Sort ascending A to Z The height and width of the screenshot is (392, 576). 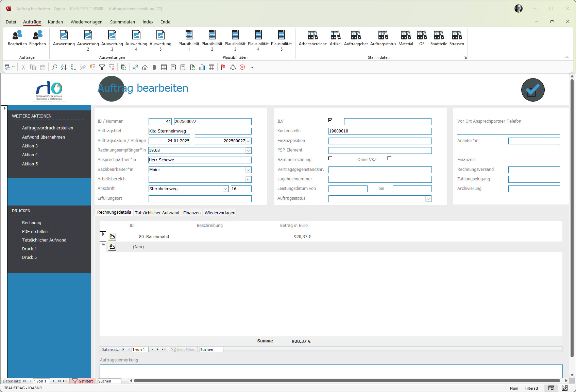click(64, 67)
